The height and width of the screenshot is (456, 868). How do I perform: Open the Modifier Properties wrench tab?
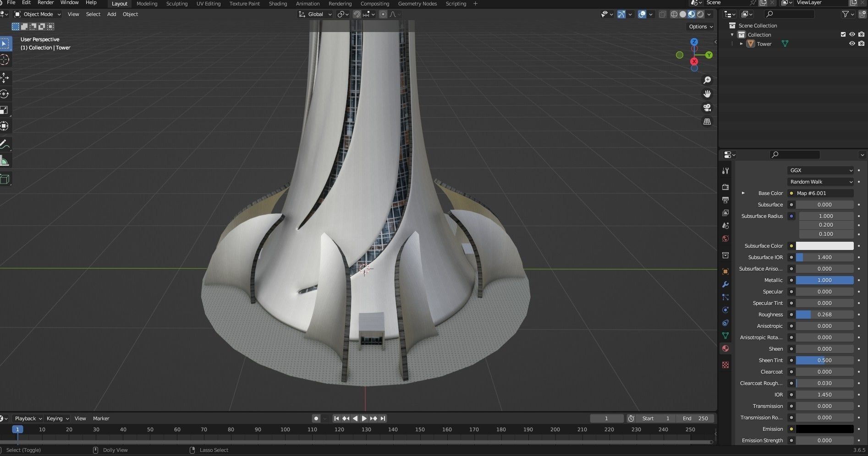click(x=725, y=285)
